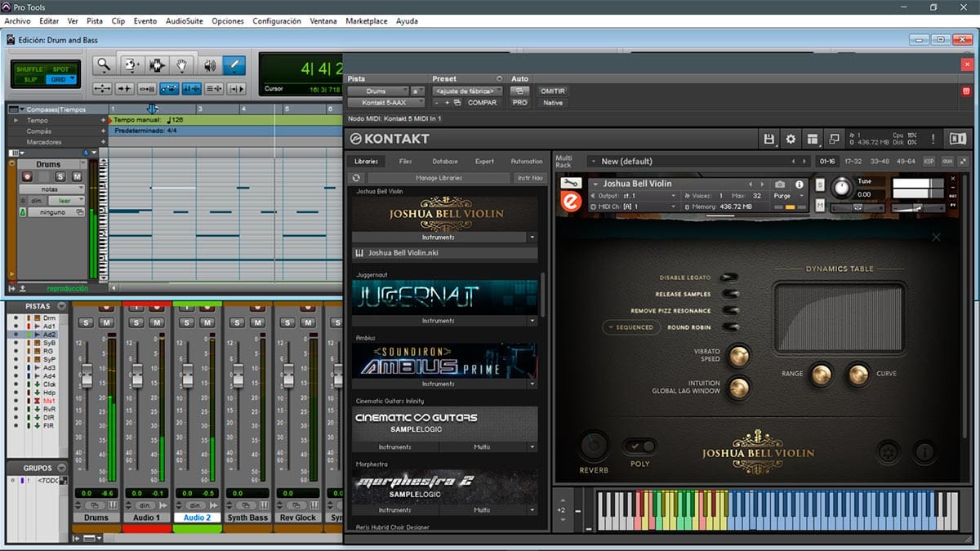980x551 pixels.
Task: Open the leer automation mode dropdown
Action: click(65, 201)
